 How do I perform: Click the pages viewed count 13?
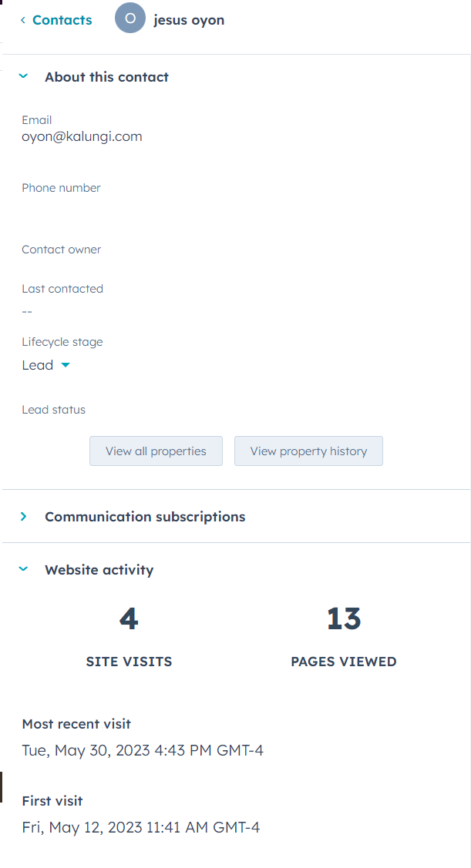344,619
